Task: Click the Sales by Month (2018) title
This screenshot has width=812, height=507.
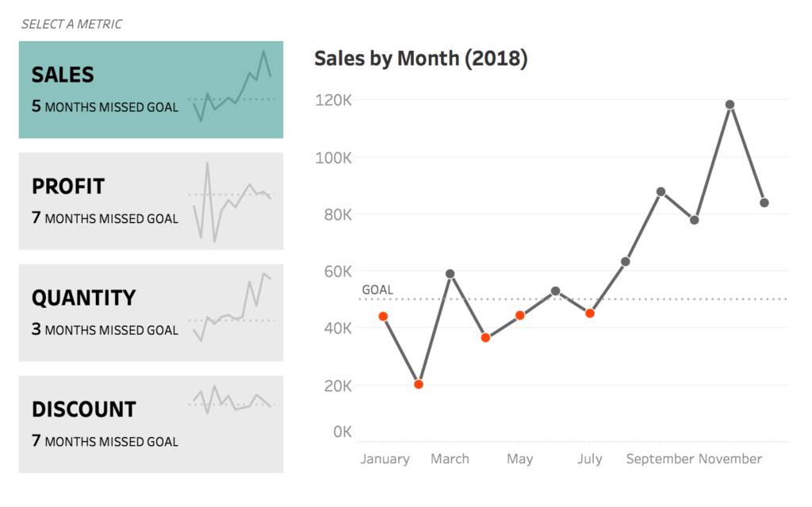Action: point(421,58)
